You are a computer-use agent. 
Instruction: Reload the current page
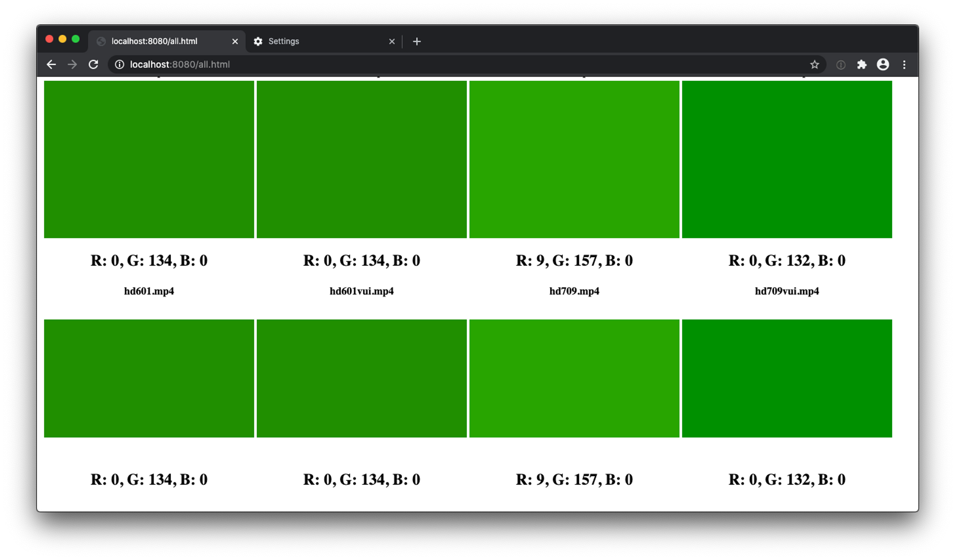pyautogui.click(x=93, y=64)
